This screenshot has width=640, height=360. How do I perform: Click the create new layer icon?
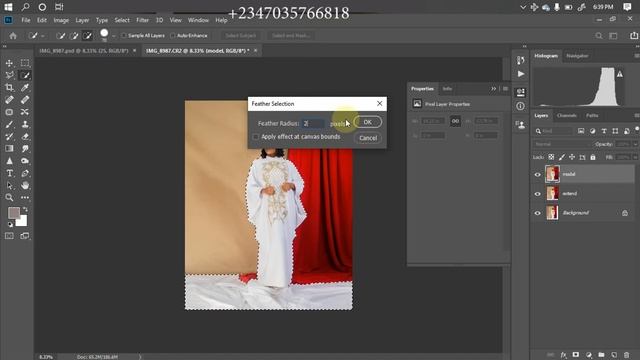click(614, 355)
